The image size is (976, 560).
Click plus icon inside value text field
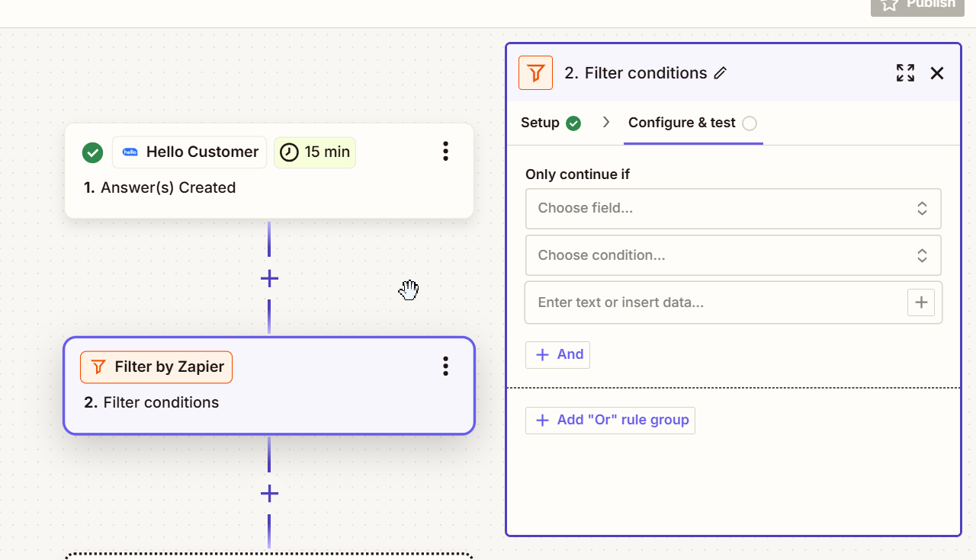tap(921, 302)
